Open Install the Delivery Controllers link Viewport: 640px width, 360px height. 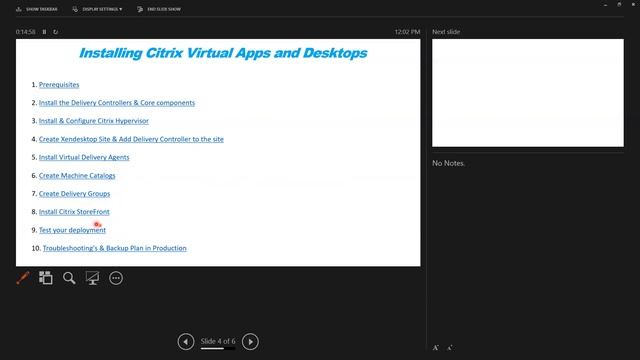tap(117, 103)
